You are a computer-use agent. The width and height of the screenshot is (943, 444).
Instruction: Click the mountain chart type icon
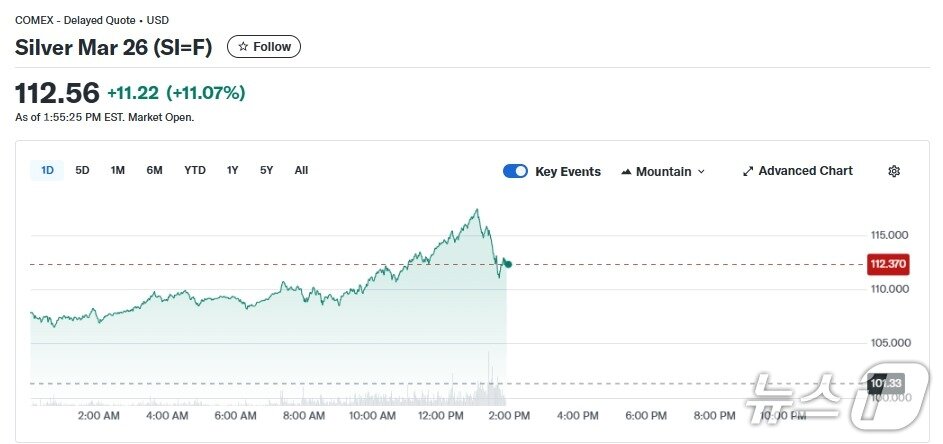coord(626,172)
